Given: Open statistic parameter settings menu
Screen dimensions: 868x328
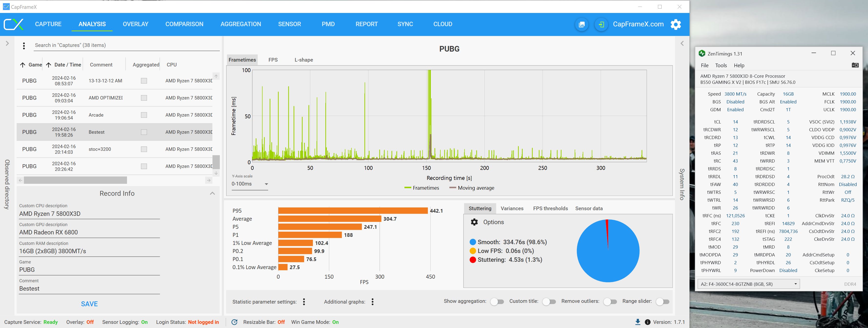Looking at the screenshot, I should tap(304, 302).
